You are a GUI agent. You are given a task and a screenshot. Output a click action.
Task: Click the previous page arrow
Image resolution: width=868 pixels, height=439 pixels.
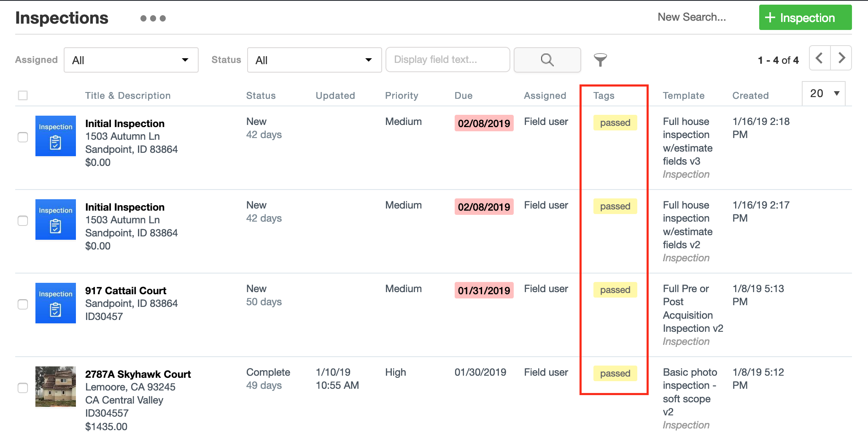click(819, 58)
